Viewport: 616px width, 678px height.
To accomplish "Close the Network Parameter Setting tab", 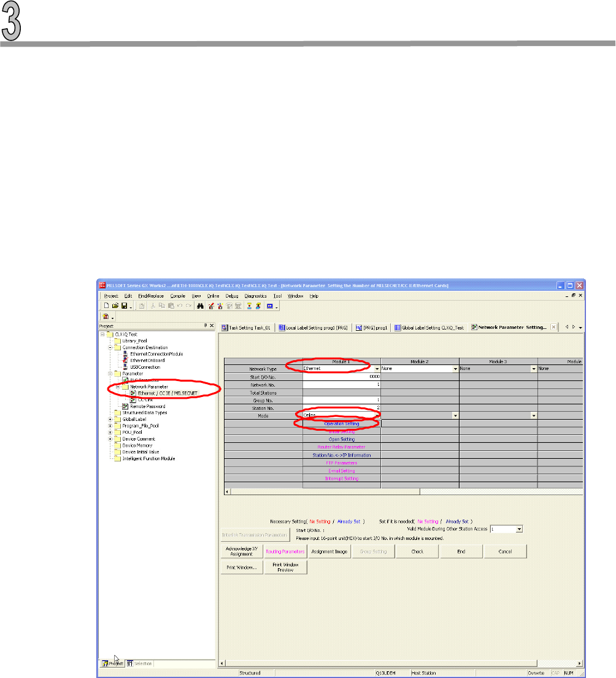I will coord(553,327).
